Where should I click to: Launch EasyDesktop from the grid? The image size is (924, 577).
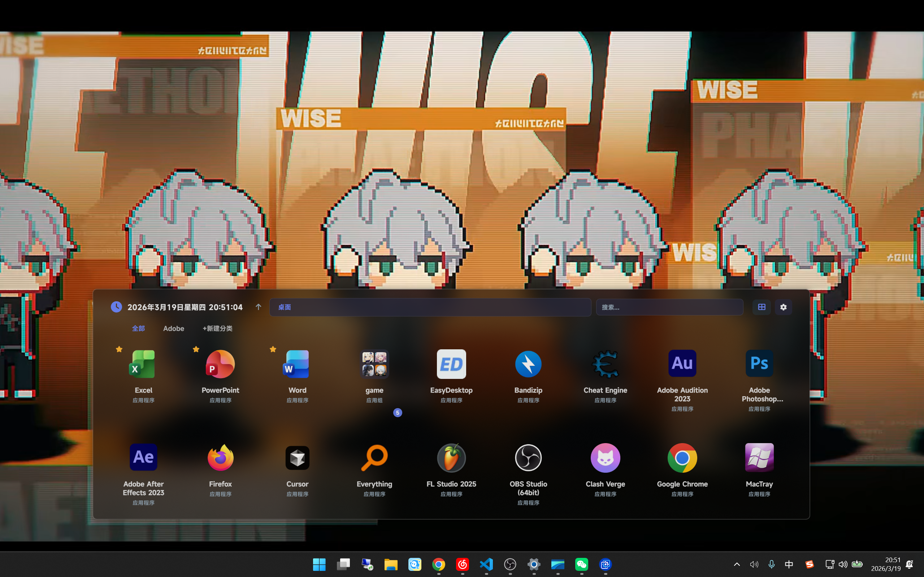coord(451,364)
